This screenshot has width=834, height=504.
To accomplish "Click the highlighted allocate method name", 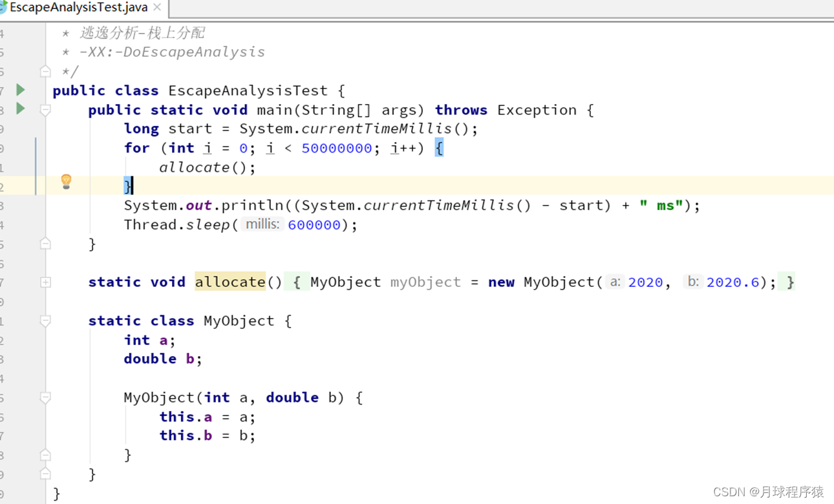I will [x=230, y=282].
